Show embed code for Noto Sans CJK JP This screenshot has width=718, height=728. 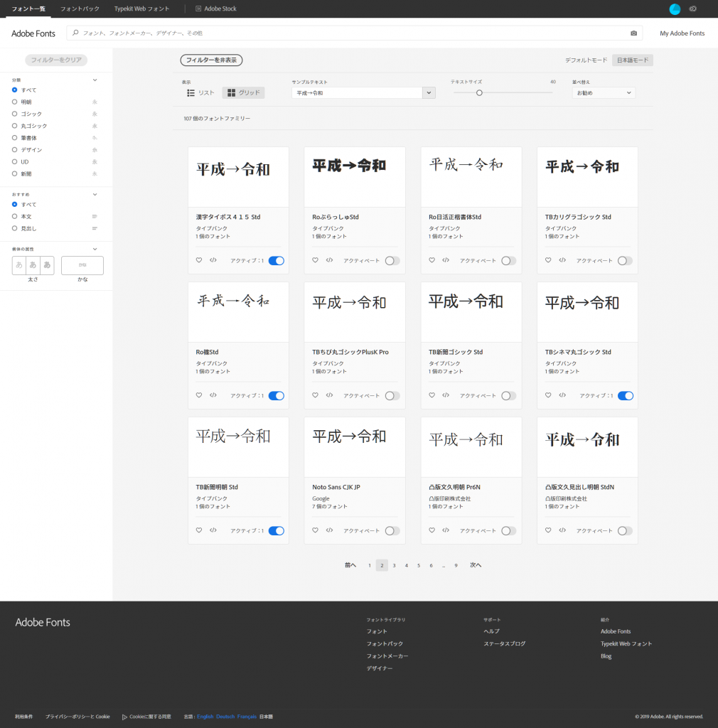click(x=330, y=530)
